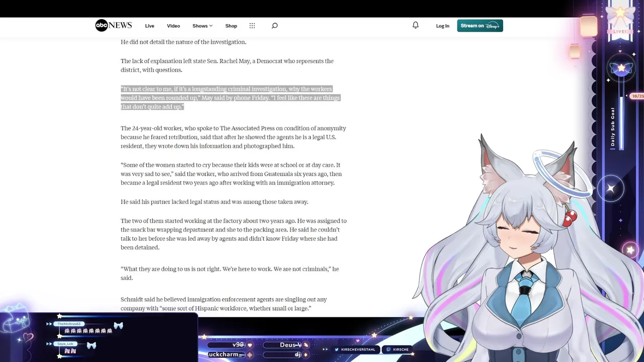Open the ABC News home logo
The height and width of the screenshot is (362, 644).
click(114, 26)
